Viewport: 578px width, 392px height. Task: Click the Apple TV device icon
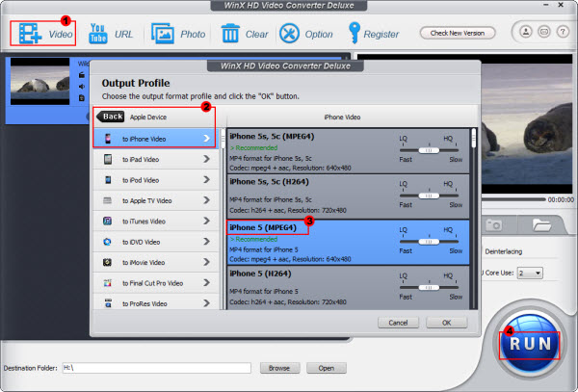coord(107,200)
